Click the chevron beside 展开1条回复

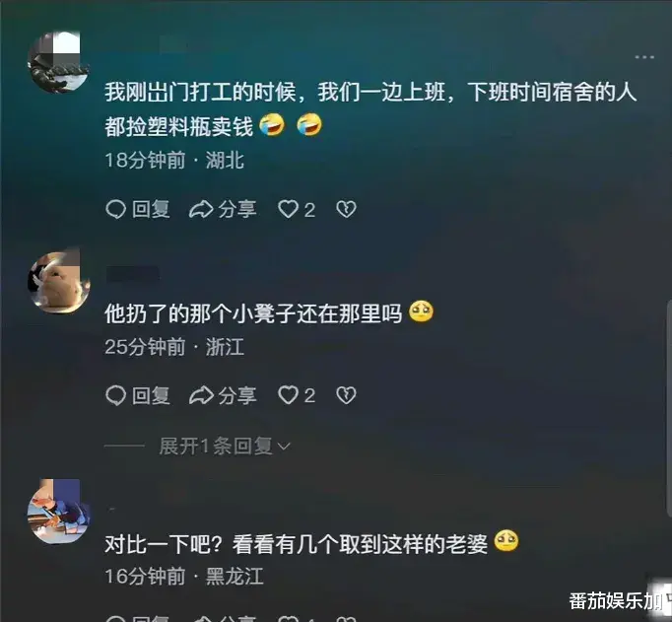tap(284, 448)
